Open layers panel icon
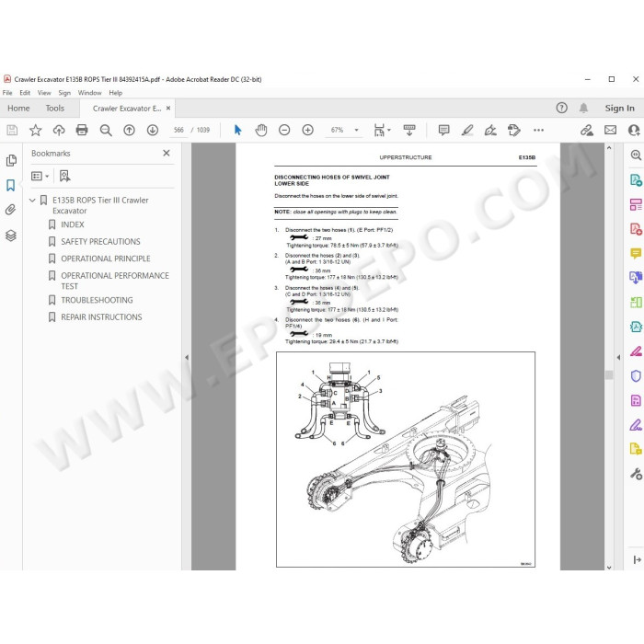This screenshot has width=644, height=644. click(x=11, y=236)
